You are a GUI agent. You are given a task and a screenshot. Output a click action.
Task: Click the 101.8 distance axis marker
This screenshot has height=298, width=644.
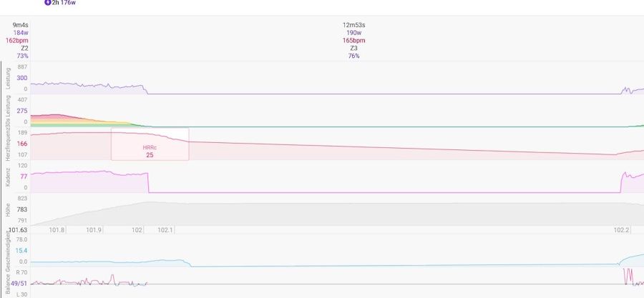(x=57, y=230)
